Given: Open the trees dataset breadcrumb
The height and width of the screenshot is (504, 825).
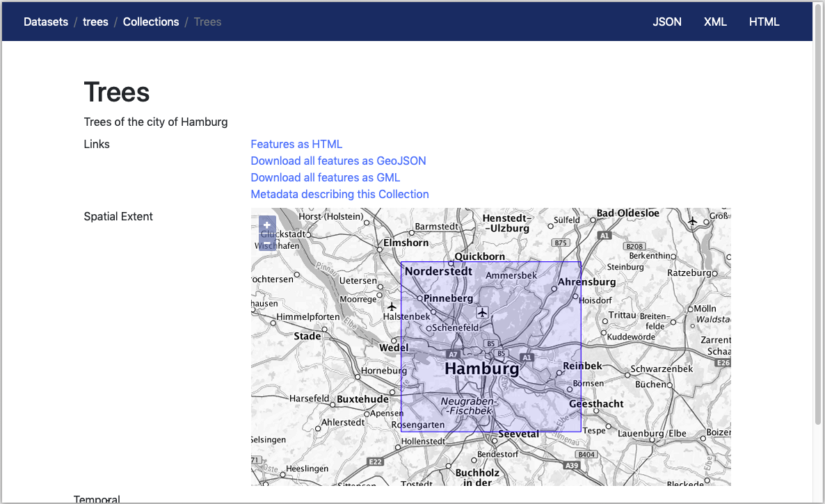Looking at the screenshot, I should point(95,22).
